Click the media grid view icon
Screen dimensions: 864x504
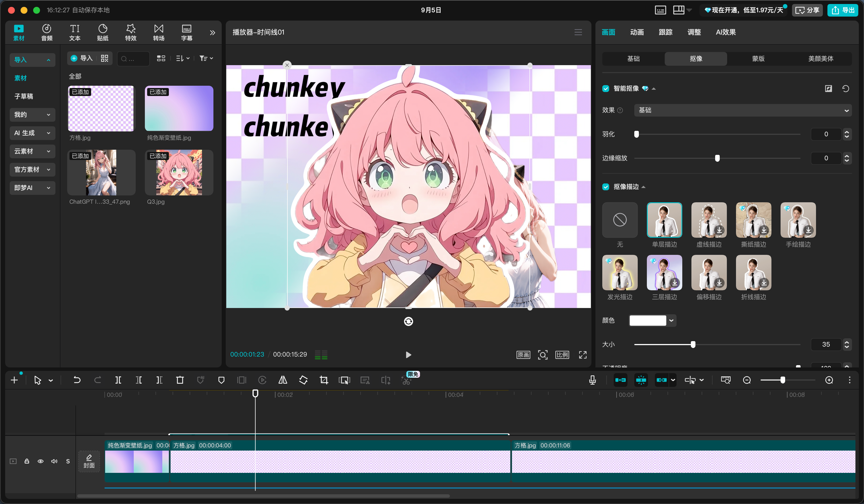click(161, 58)
